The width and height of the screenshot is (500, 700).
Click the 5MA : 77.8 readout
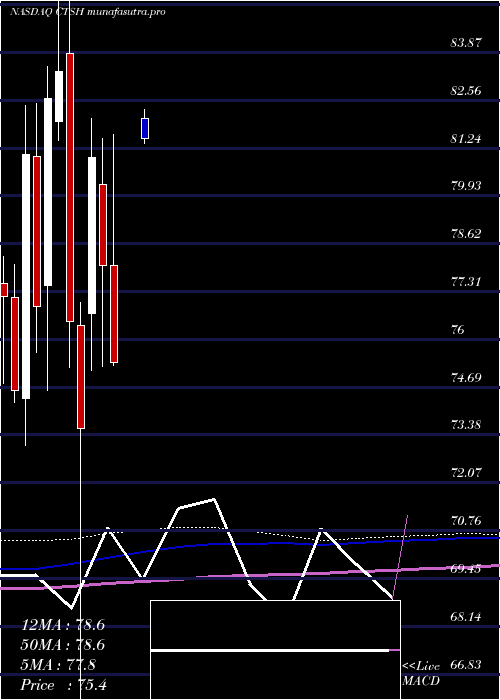pos(58,665)
